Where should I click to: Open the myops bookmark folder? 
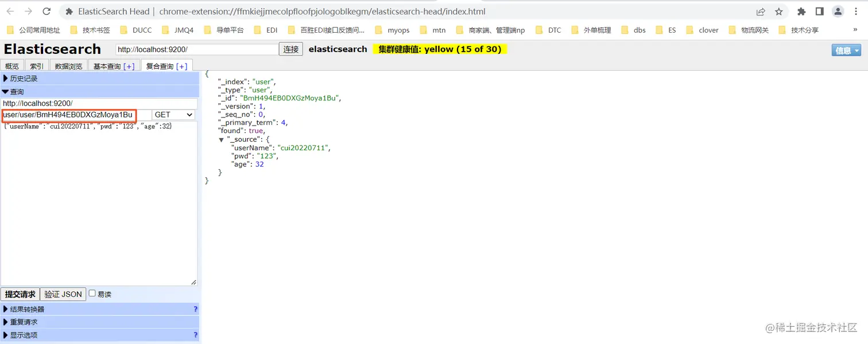pyautogui.click(x=393, y=30)
